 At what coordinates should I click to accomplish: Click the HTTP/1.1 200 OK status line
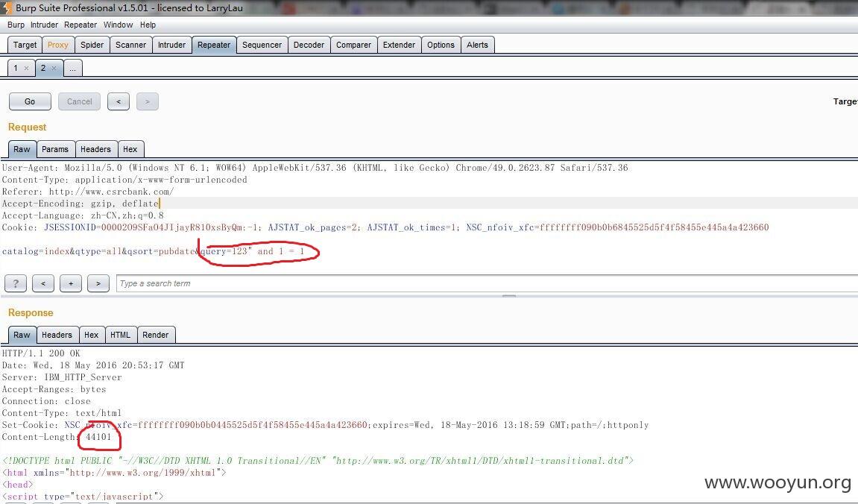41,353
